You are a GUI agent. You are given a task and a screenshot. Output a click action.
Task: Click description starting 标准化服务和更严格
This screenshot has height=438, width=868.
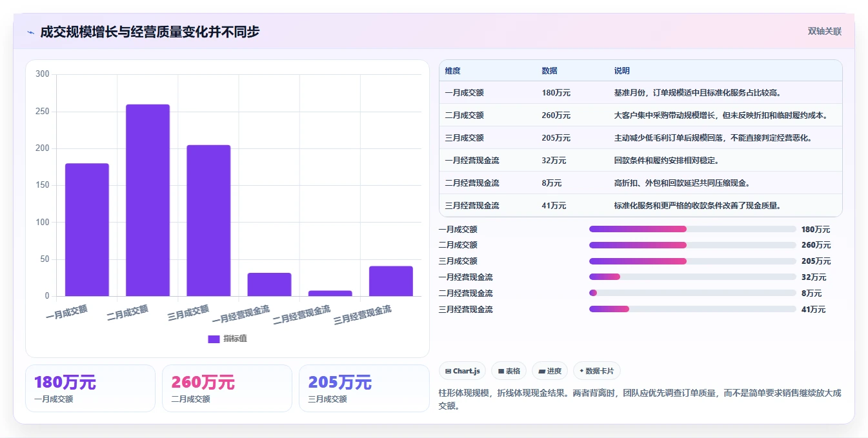click(x=698, y=206)
